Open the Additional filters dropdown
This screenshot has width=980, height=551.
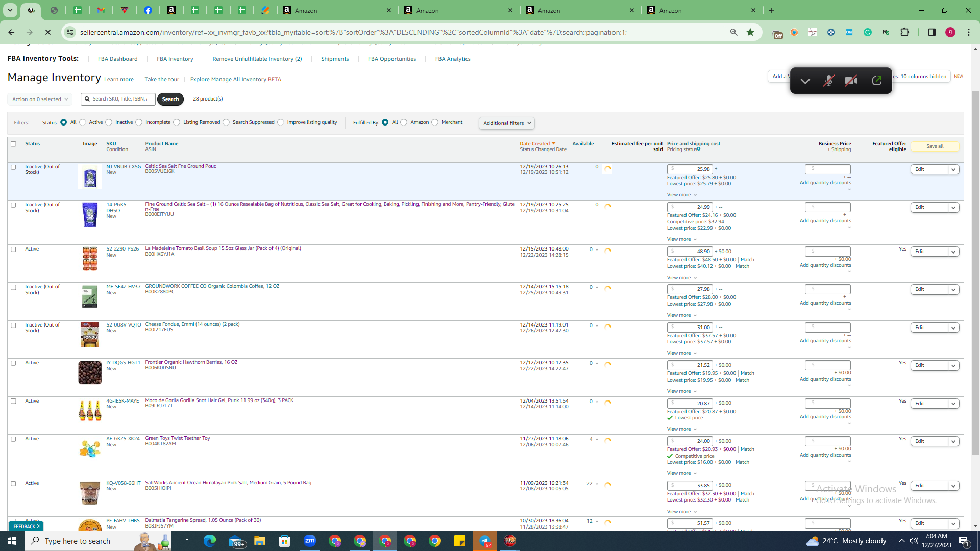(507, 123)
